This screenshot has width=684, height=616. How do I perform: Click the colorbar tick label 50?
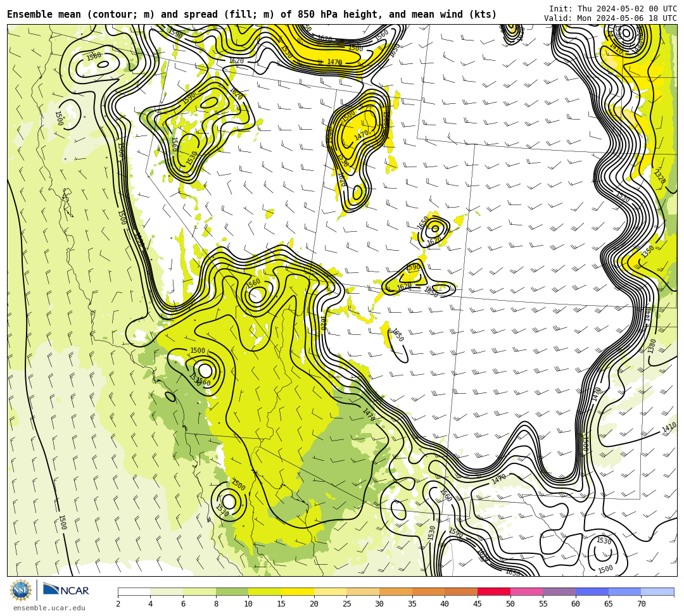pos(510,604)
